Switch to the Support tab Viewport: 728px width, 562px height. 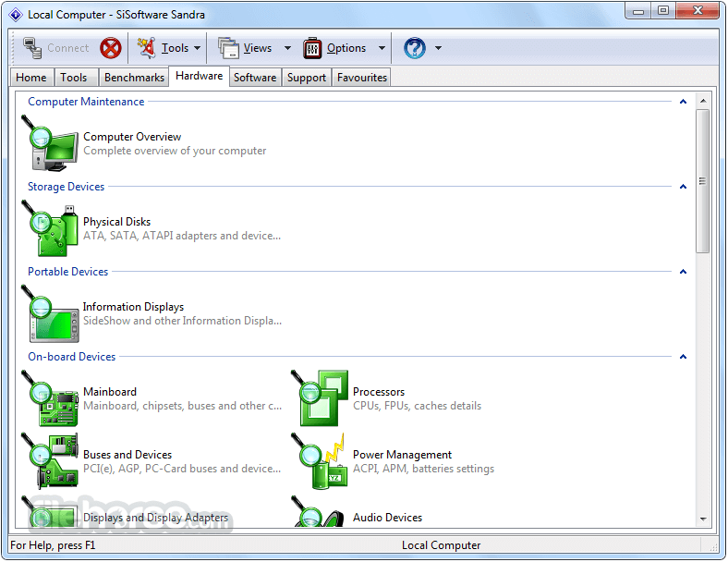pos(307,78)
